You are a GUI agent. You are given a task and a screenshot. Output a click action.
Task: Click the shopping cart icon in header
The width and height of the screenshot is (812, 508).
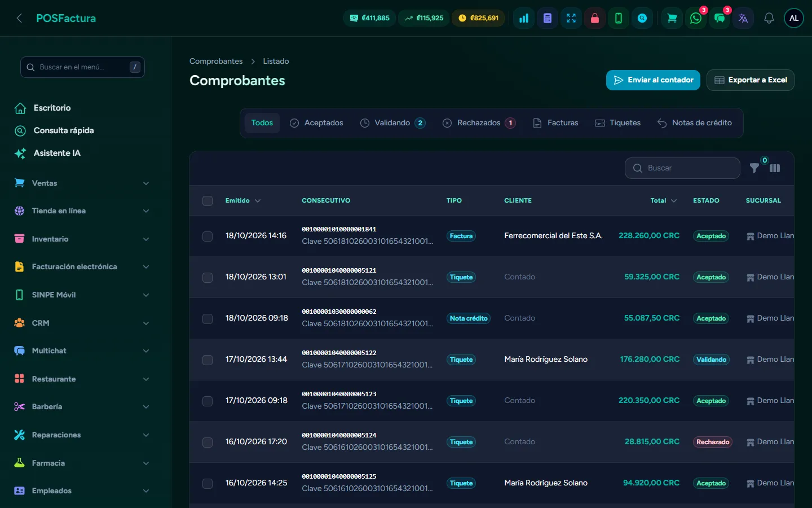pyautogui.click(x=672, y=18)
